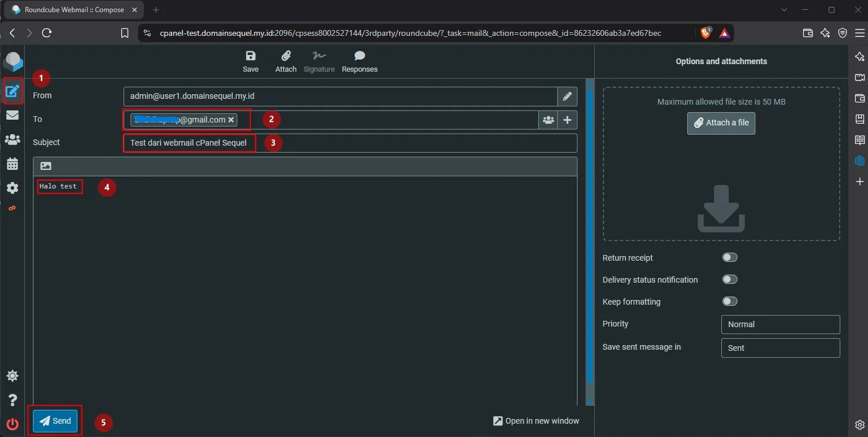Edit sender identities with the pencil icon
Image resolution: width=868 pixels, height=437 pixels.
tap(567, 96)
